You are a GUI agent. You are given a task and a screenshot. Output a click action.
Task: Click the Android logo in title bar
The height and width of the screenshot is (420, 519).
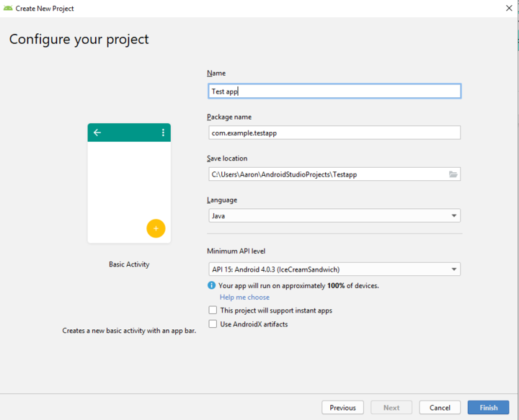coord(8,8)
